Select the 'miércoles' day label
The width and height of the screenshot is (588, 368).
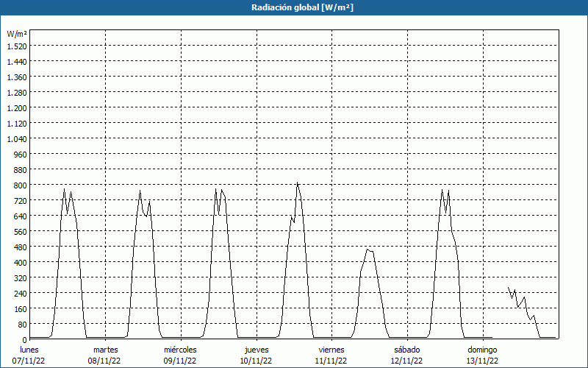180,350
